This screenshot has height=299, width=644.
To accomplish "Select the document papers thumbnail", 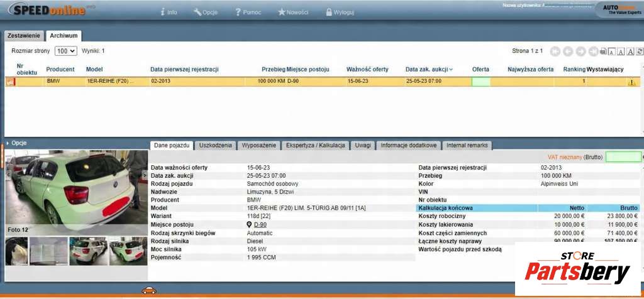I will tap(48, 251).
